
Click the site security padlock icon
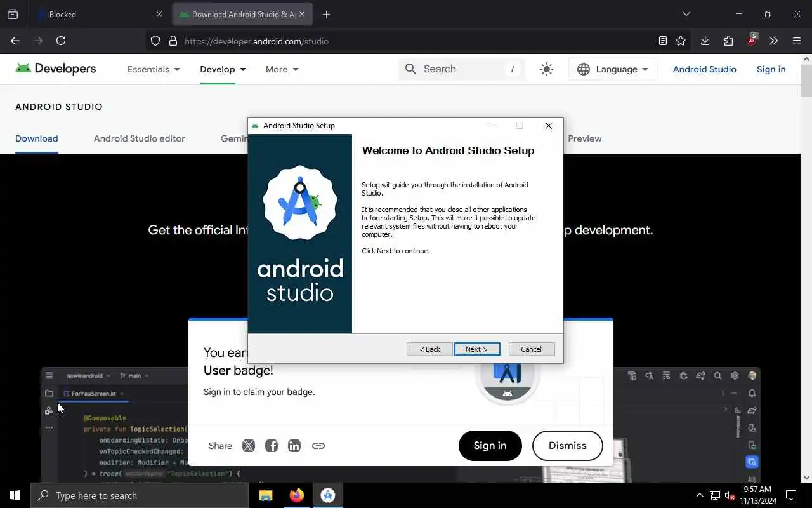pyautogui.click(x=173, y=41)
